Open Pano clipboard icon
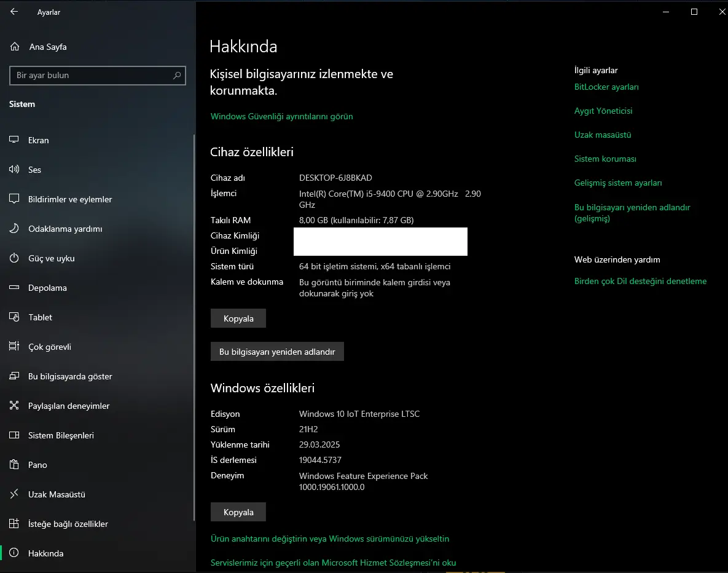The width and height of the screenshot is (728, 573). point(14,464)
